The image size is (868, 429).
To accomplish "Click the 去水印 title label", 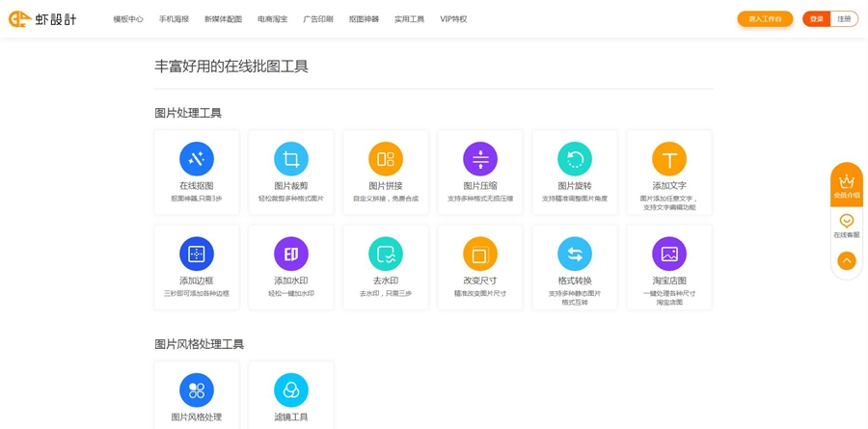I will point(386,282).
